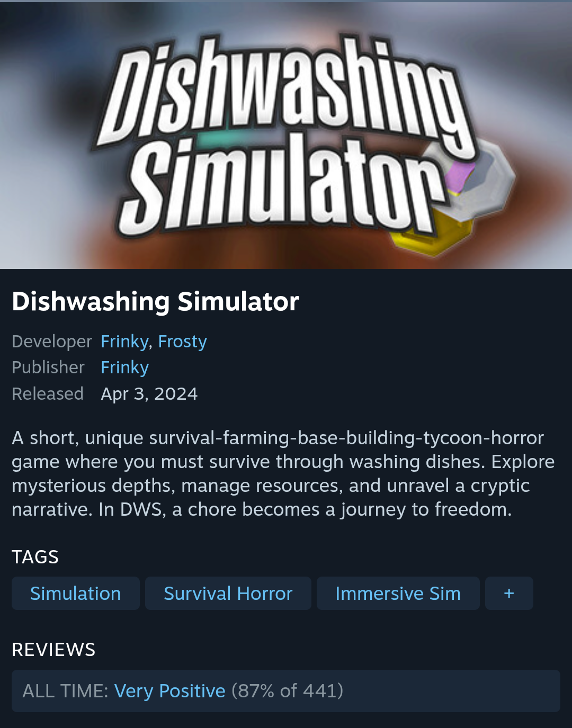The width and height of the screenshot is (572, 728).
Task: Click the game description paragraph
Action: coord(283,473)
